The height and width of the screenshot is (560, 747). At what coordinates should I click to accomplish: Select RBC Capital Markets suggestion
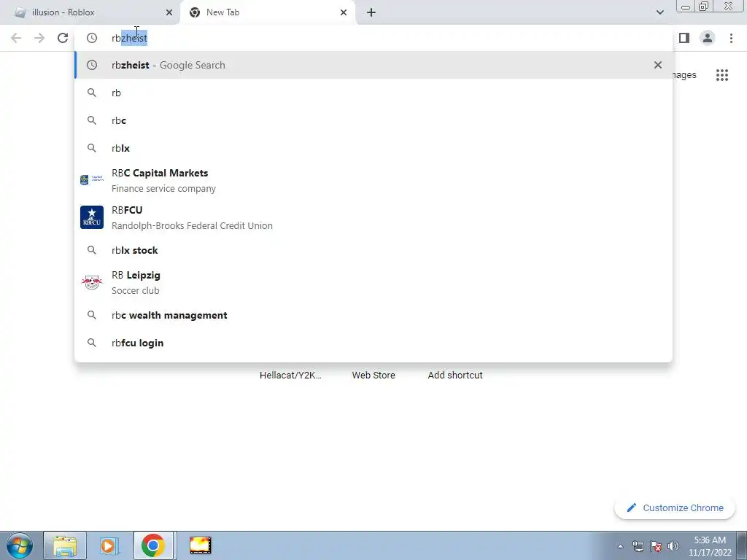pos(373,181)
